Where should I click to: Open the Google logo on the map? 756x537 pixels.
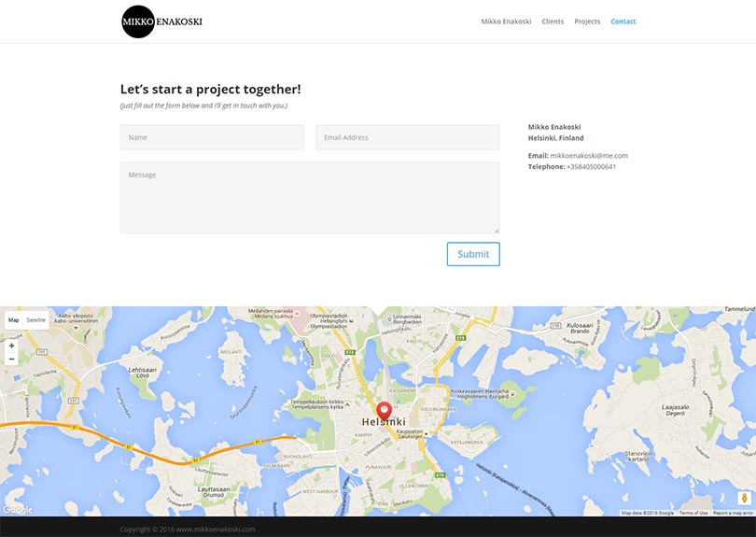[18, 510]
